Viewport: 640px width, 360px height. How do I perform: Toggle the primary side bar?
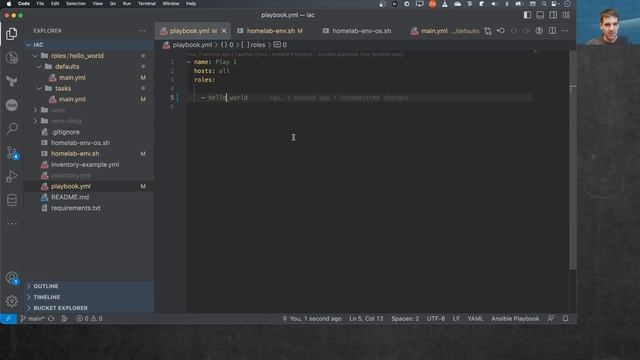tap(527, 15)
